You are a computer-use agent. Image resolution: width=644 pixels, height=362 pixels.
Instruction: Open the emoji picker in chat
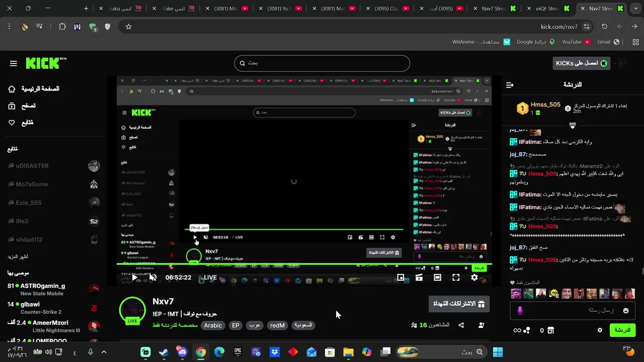(x=626, y=311)
